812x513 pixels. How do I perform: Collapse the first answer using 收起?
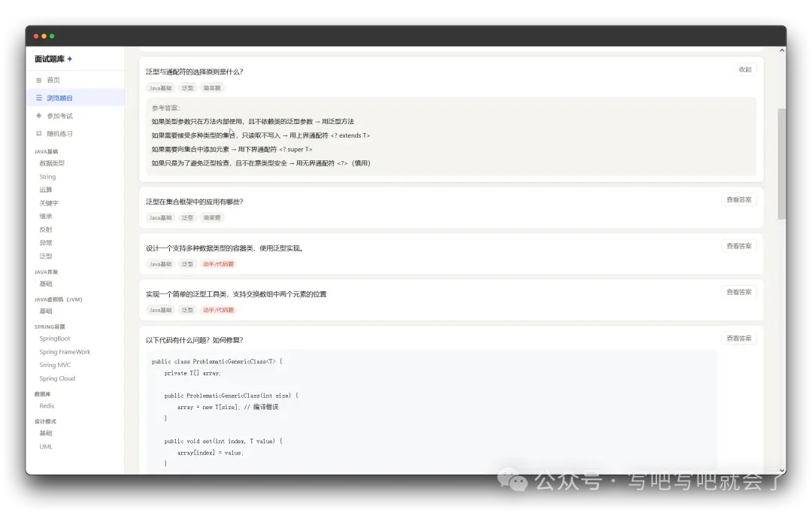click(x=744, y=68)
